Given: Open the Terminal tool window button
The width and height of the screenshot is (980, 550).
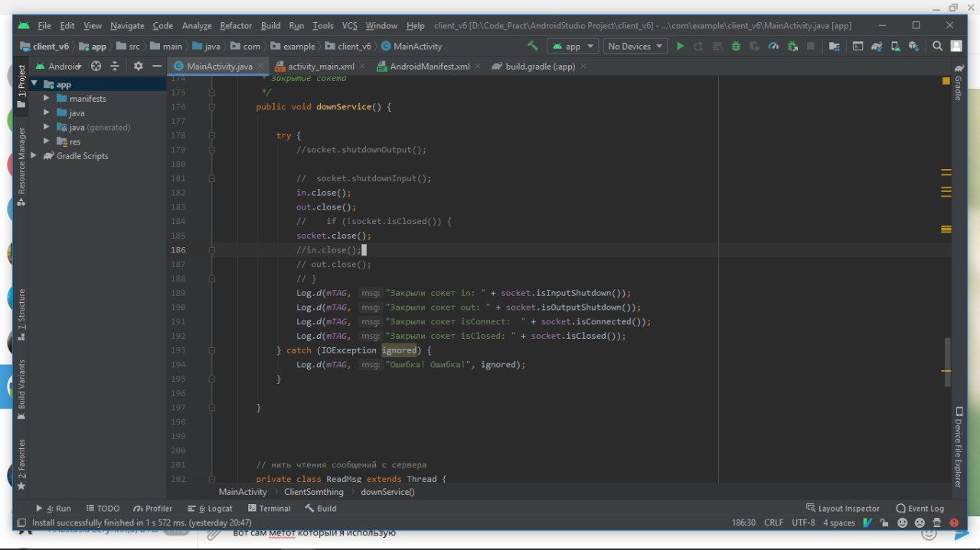Looking at the screenshot, I should 269,508.
